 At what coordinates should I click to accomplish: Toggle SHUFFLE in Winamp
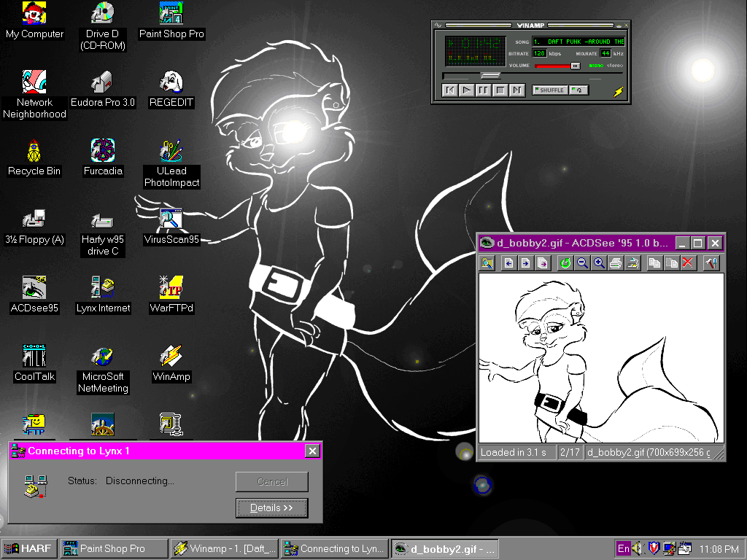(x=550, y=90)
